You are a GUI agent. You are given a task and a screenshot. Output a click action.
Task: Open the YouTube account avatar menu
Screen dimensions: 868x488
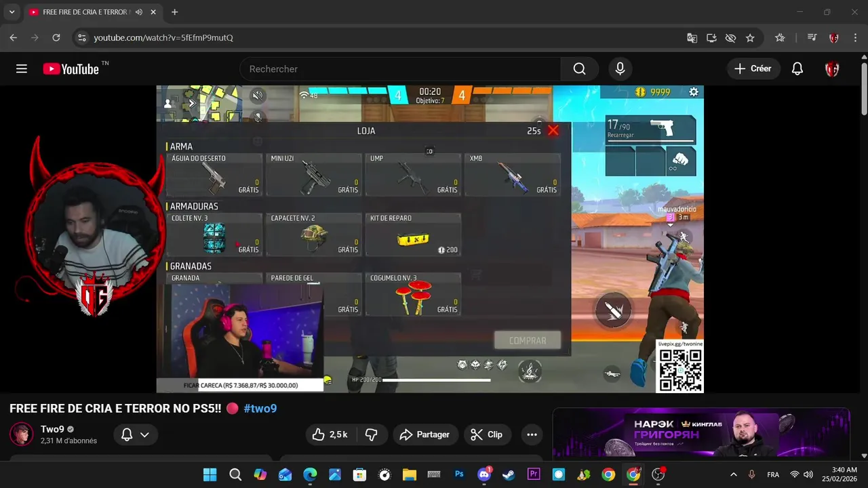point(832,68)
